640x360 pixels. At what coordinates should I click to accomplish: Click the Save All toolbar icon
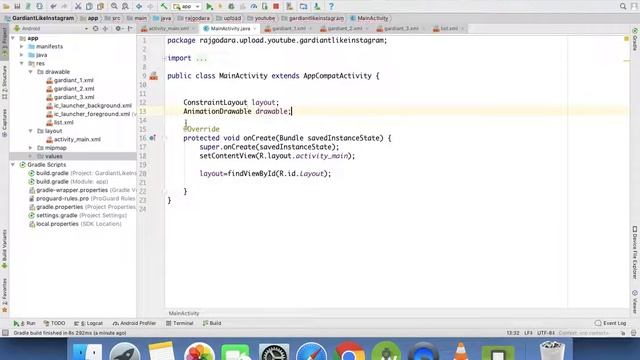(17, 7)
